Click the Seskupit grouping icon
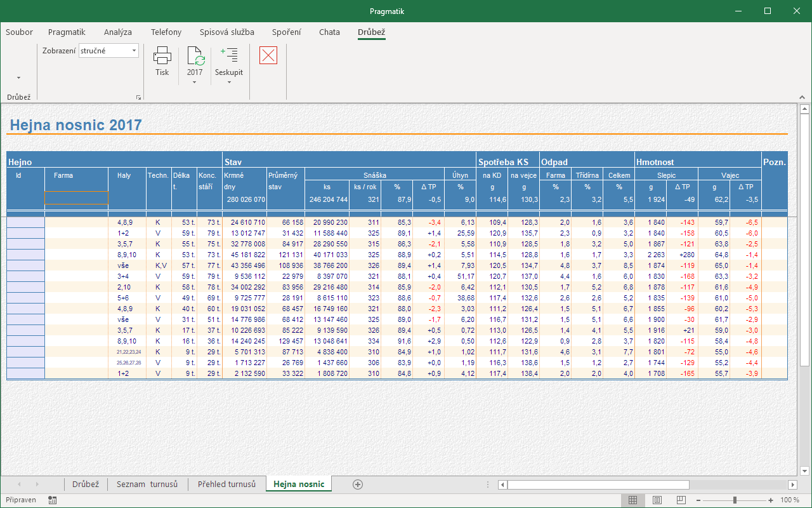The width and height of the screenshot is (812, 508). click(x=229, y=56)
